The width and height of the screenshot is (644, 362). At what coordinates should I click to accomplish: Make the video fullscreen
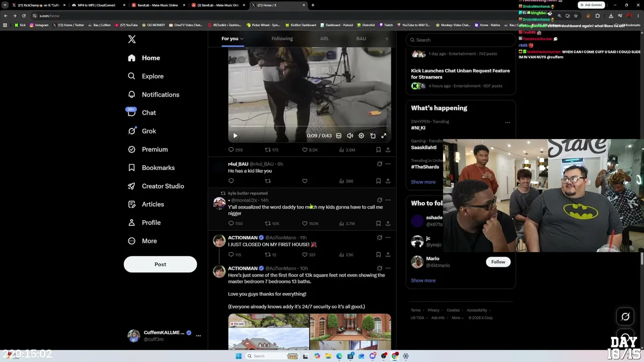(x=384, y=136)
